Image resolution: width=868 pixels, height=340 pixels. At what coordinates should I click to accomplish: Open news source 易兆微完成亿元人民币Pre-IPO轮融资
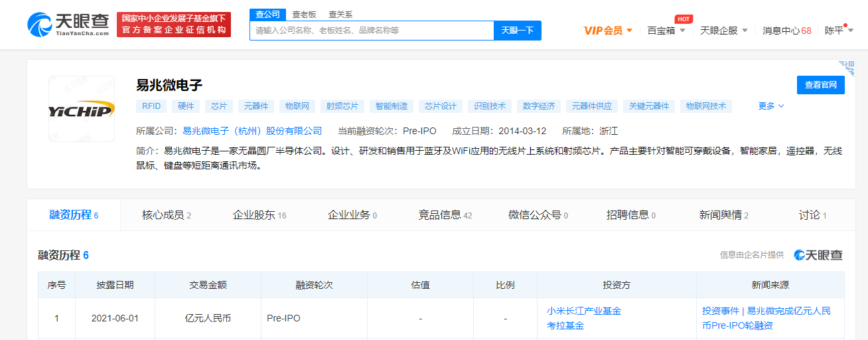click(x=766, y=318)
